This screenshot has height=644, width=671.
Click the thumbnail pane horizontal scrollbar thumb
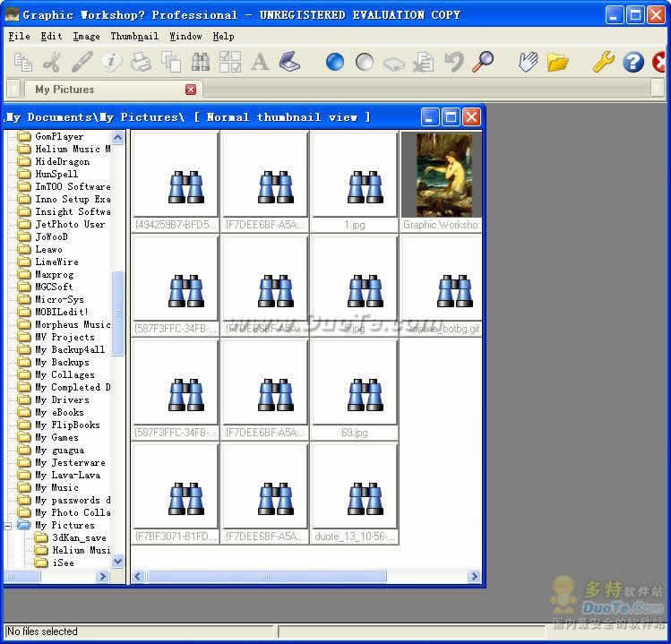click(266, 577)
